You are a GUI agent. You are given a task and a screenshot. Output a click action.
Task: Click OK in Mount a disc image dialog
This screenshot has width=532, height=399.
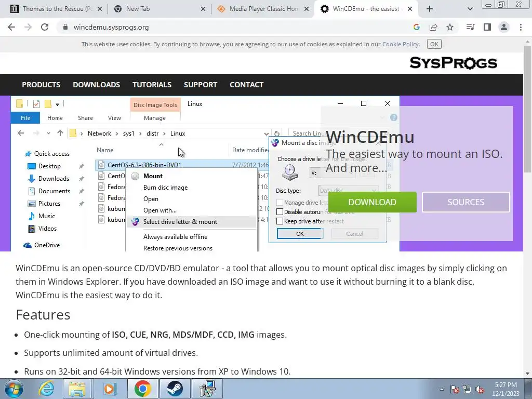tap(300, 233)
